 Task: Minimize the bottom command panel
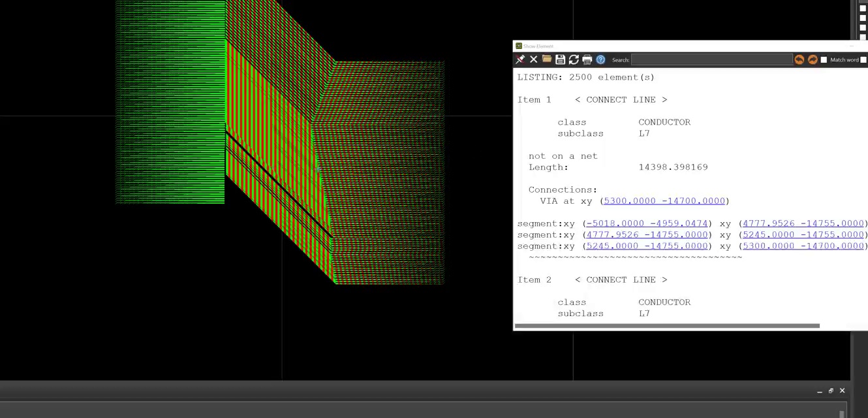tap(820, 391)
